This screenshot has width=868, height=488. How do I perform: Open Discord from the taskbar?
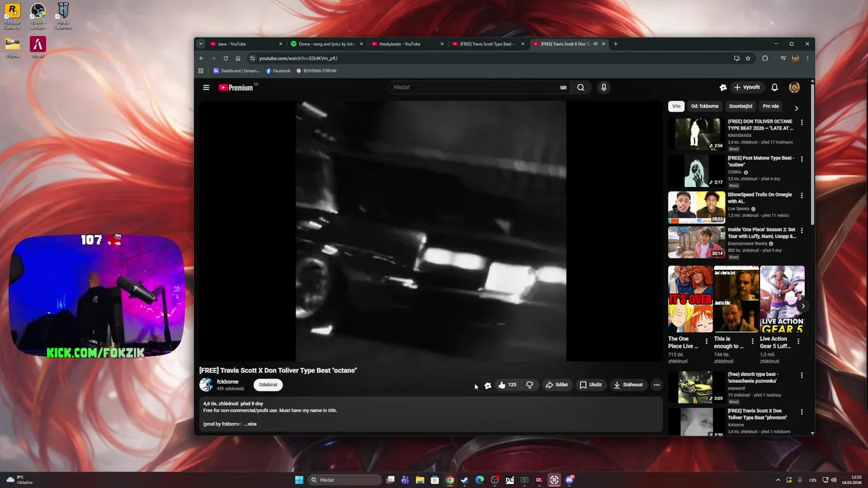click(570, 480)
